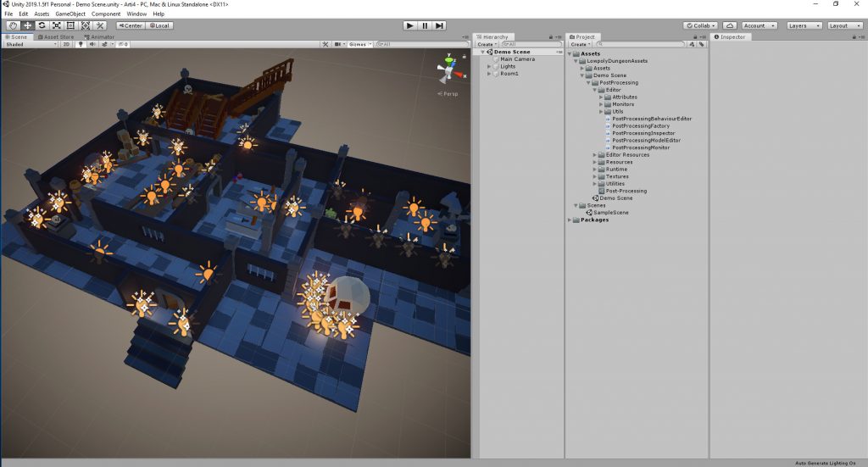Open the Hierarchy Create dropdown

(x=487, y=44)
